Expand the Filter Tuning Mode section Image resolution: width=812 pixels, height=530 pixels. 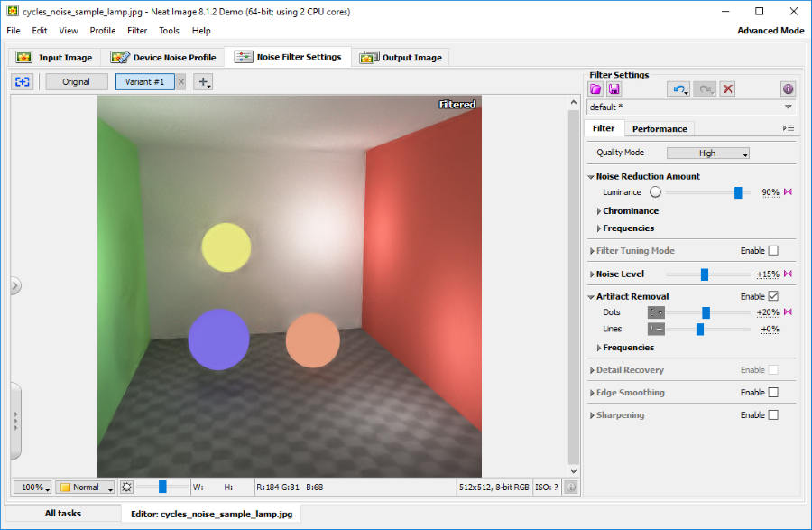tap(592, 251)
